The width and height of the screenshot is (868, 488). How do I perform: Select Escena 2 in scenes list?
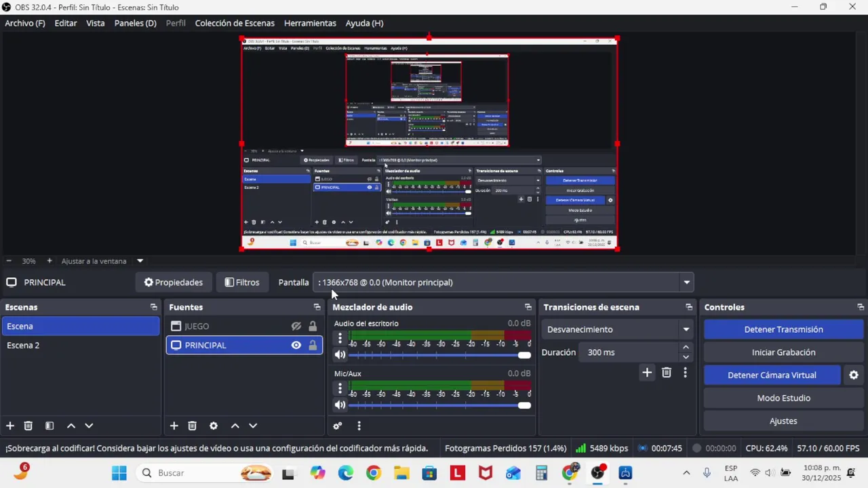pos(80,345)
